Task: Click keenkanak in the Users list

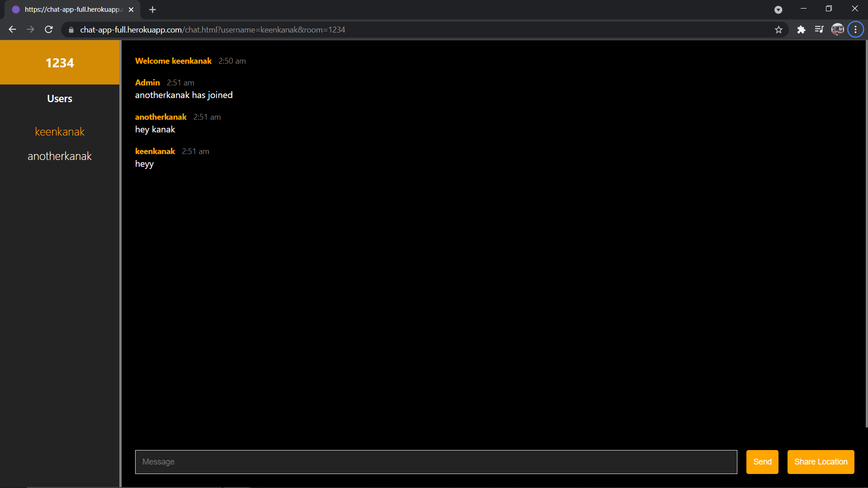Action: [60, 131]
